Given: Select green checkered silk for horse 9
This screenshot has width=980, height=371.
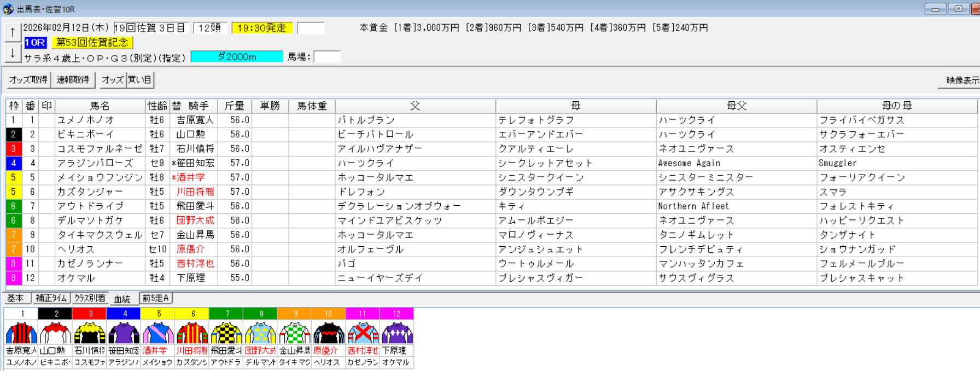Looking at the screenshot, I should (x=295, y=333).
